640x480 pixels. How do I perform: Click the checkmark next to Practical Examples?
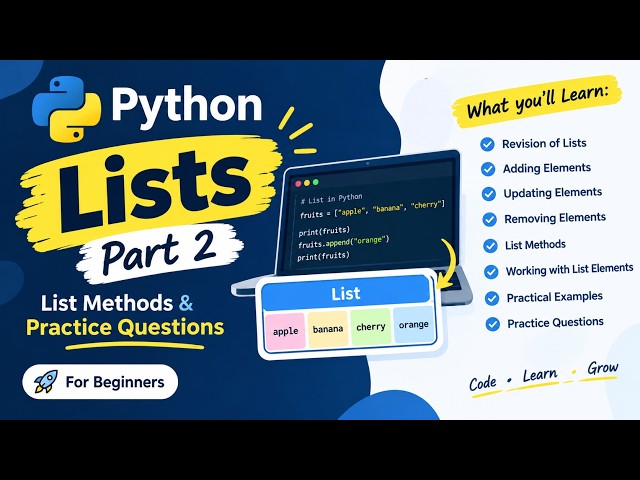click(492, 298)
